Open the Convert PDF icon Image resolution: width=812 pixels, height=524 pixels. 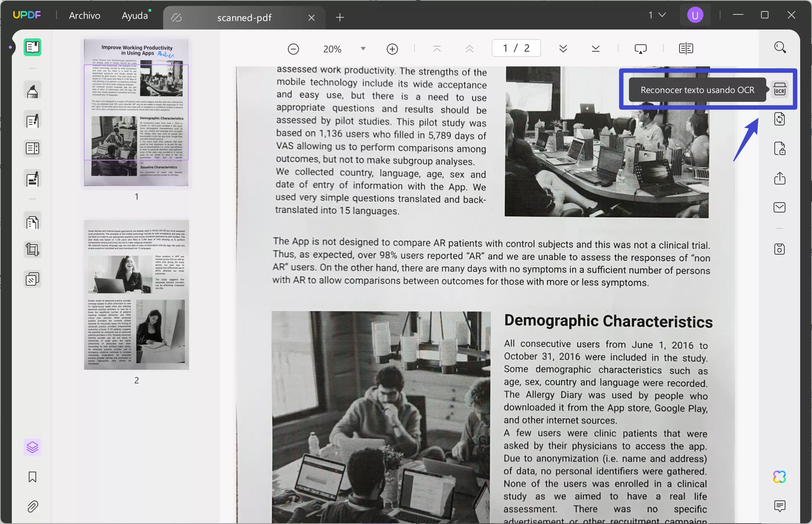coord(780,119)
